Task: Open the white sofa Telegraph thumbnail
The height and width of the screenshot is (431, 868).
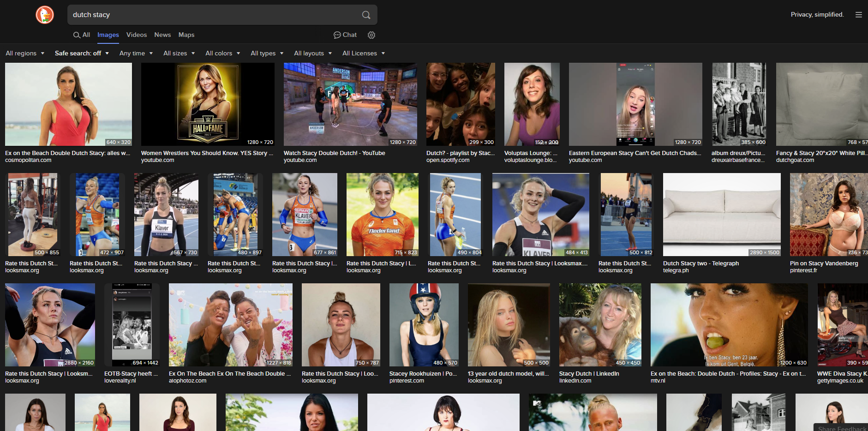Action: tap(722, 215)
